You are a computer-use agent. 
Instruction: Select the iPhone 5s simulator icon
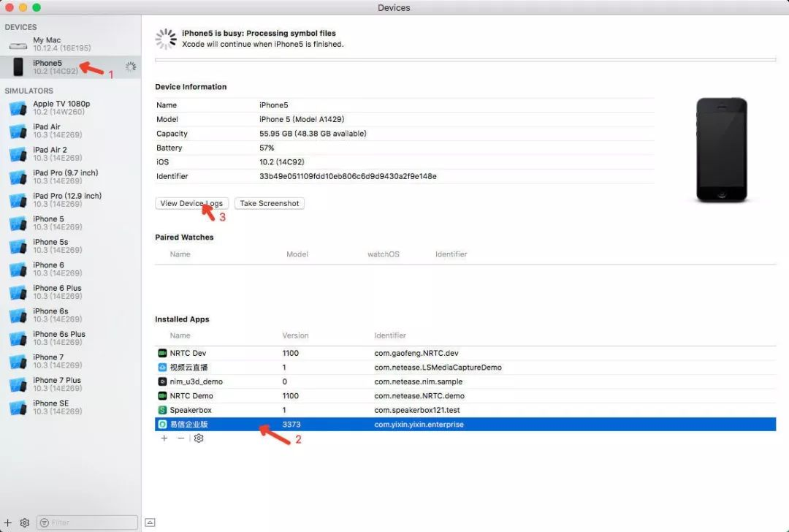coord(18,246)
